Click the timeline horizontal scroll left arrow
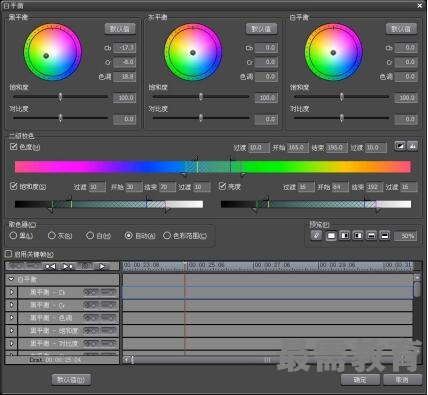The height and width of the screenshot is (395, 428). (126, 360)
